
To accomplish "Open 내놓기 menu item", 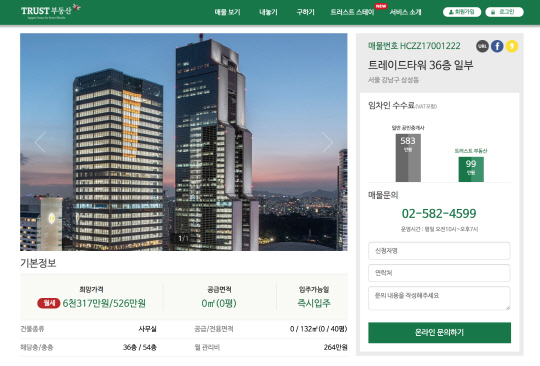I will (x=268, y=12).
